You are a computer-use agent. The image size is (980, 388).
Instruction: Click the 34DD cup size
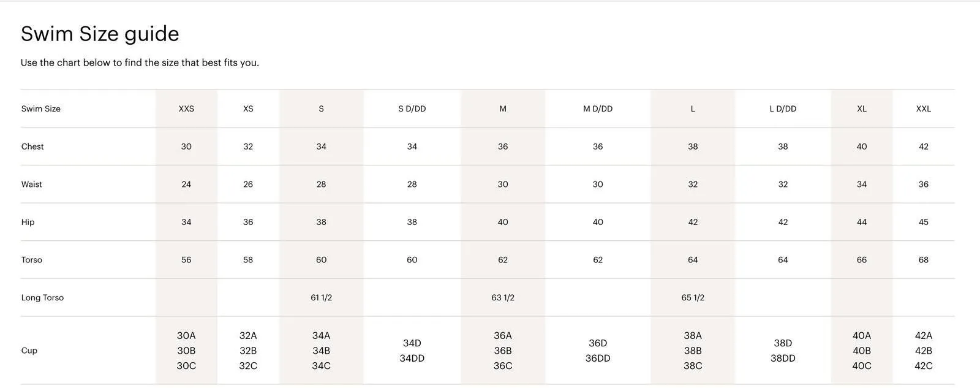[x=412, y=359]
